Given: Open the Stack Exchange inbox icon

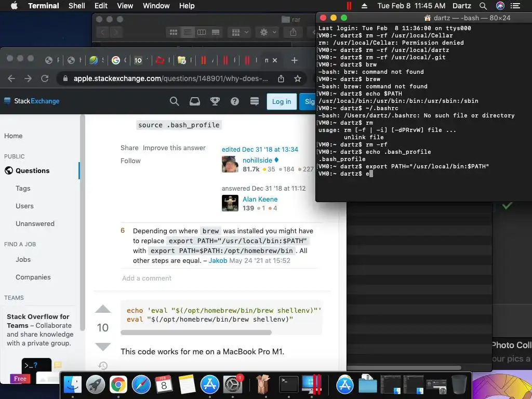Looking at the screenshot, I should (195, 101).
